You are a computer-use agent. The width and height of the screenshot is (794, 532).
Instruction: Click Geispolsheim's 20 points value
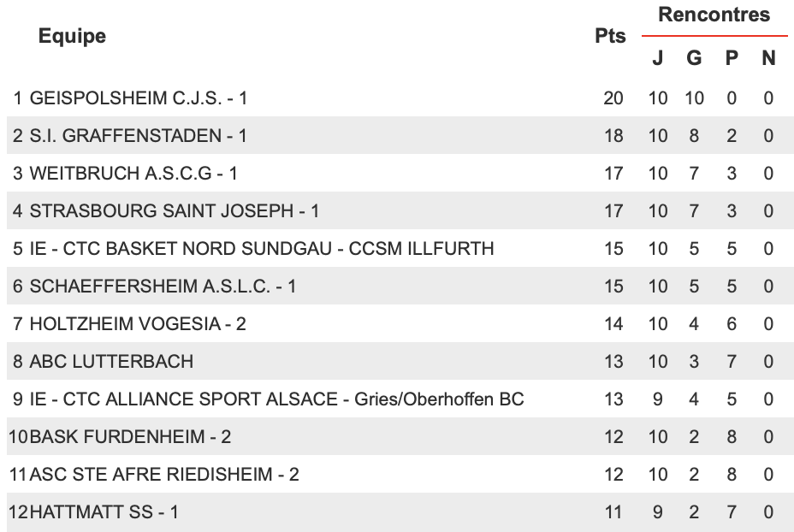pos(613,98)
